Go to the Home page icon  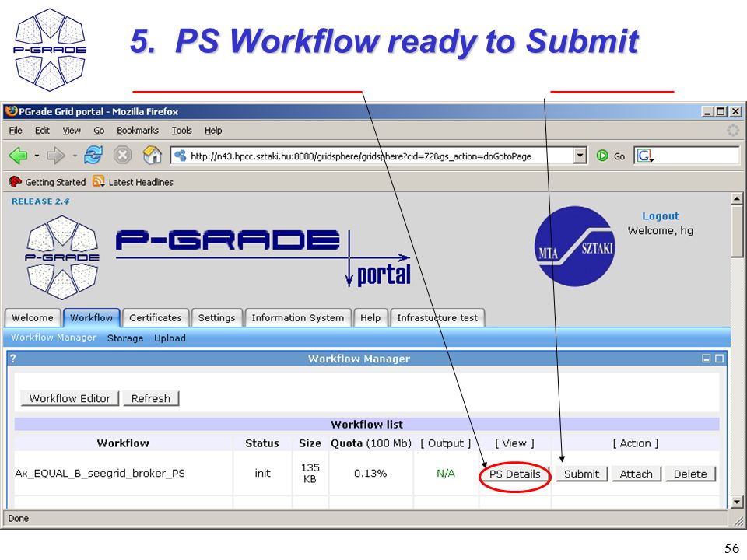click(x=153, y=156)
